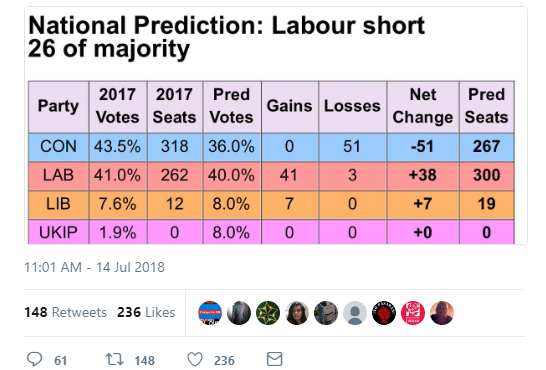Click the envelope direct message icon

click(274, 359)
